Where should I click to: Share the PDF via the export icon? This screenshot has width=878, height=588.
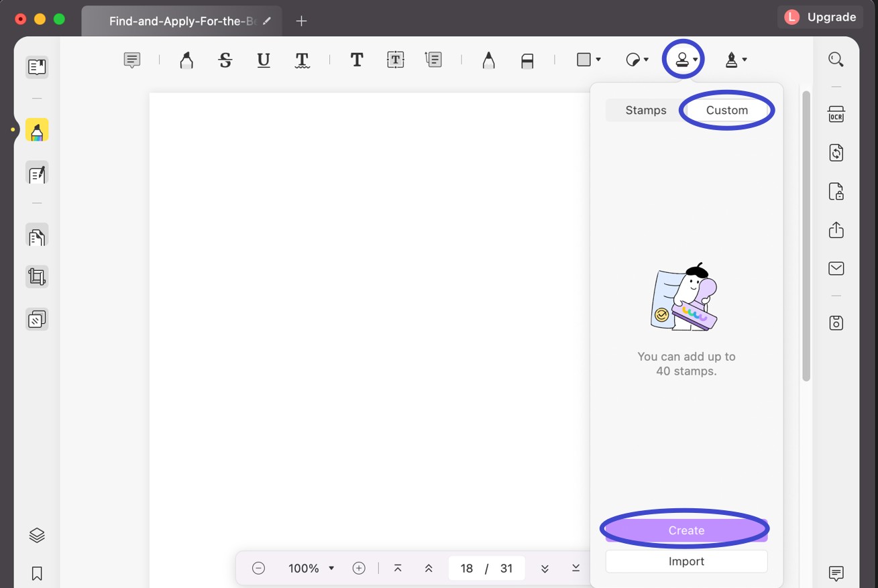pos(836,229)
